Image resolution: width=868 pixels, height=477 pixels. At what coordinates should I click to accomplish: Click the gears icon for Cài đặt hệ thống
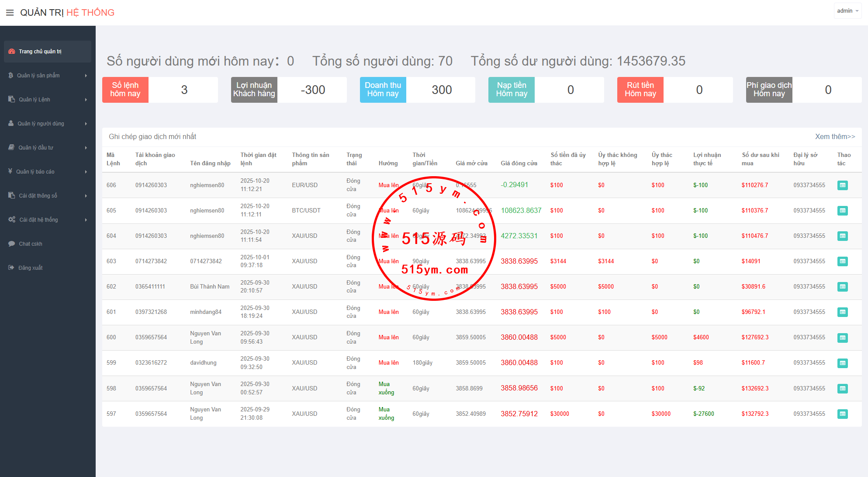click(12, 220)
